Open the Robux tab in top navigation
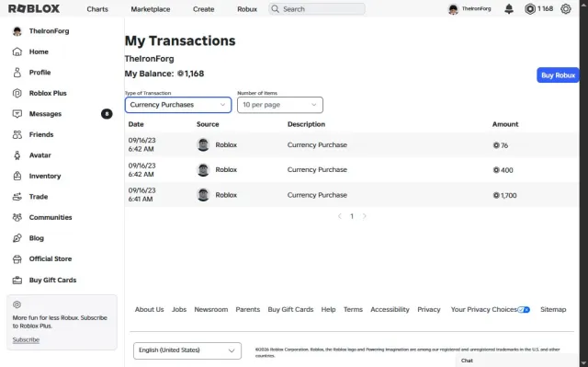 [247, 9]
